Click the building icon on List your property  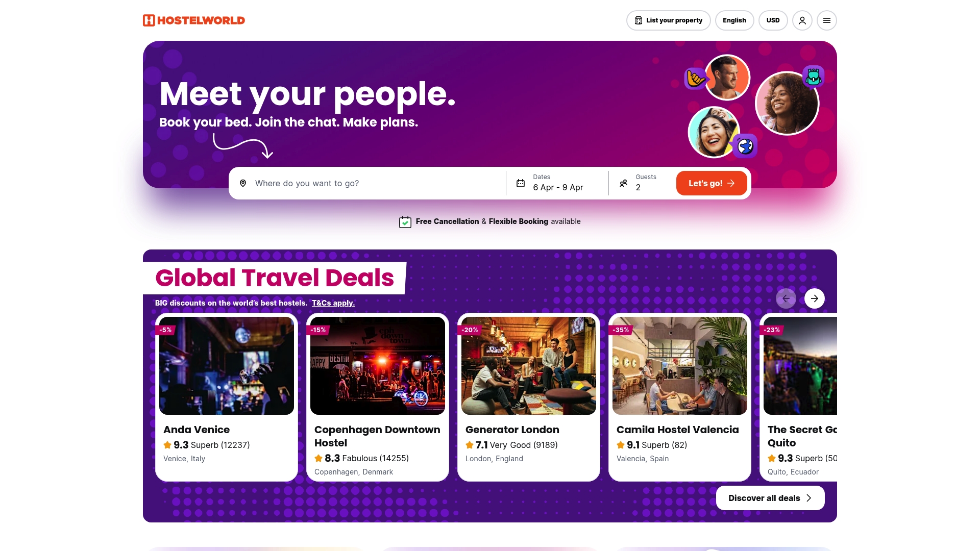(639, 20)
